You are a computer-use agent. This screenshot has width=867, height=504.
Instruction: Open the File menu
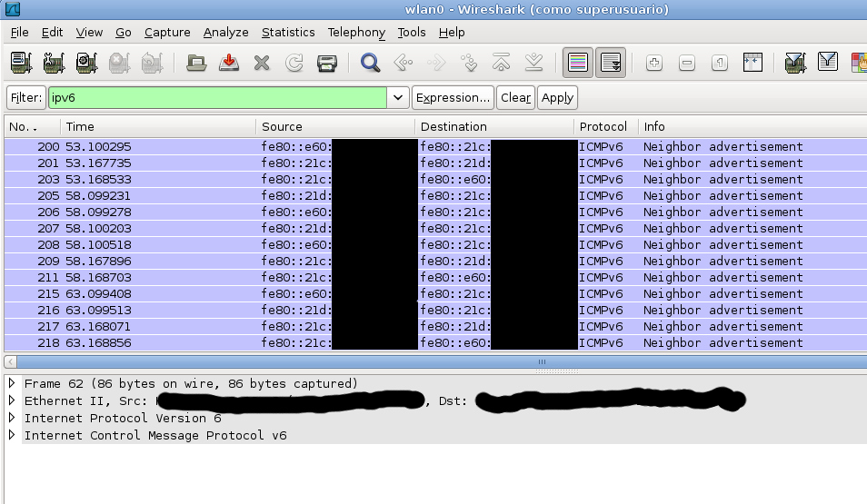(19, 32)
